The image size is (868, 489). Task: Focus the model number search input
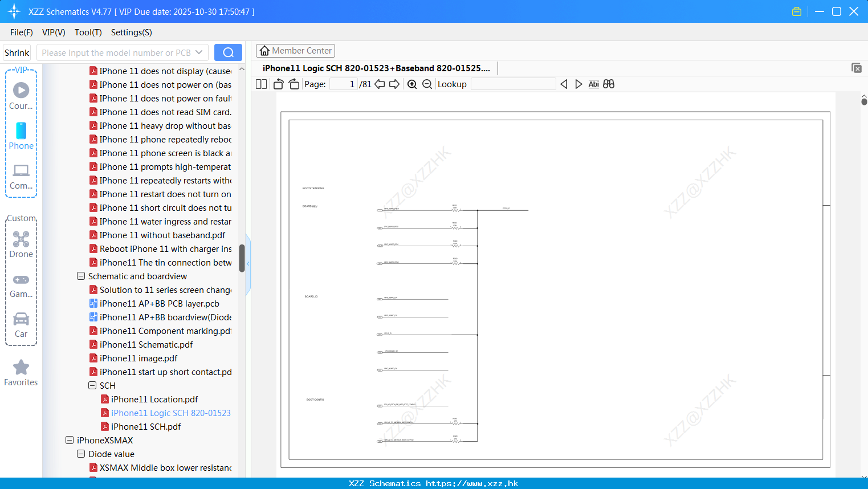point(117,52)
